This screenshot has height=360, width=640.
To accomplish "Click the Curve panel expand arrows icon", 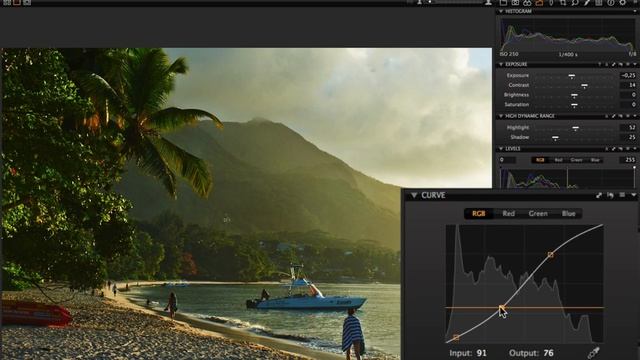I will [599, 195].
